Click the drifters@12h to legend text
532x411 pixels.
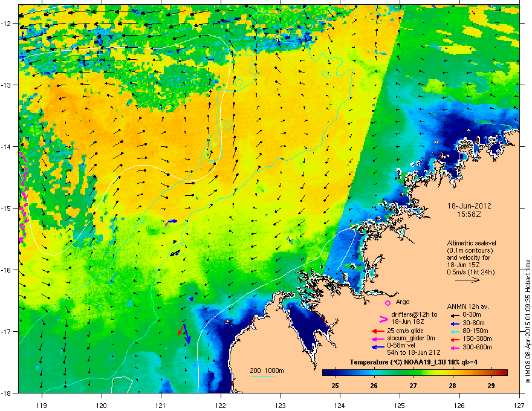414,315
